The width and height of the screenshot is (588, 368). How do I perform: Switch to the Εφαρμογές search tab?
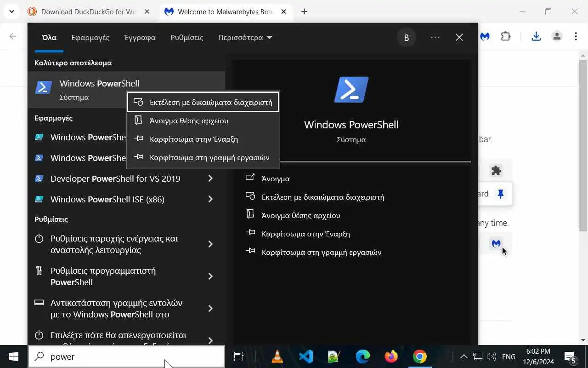90,38
